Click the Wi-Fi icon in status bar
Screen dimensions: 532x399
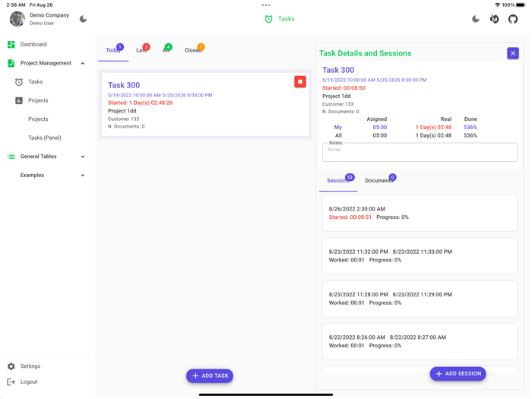coord(497,5)
